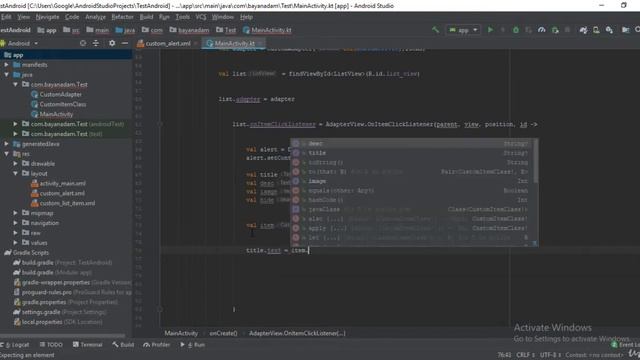Open settings.gradle file
This screenshot has height=360, width=640.
click(x=60, y=312)
